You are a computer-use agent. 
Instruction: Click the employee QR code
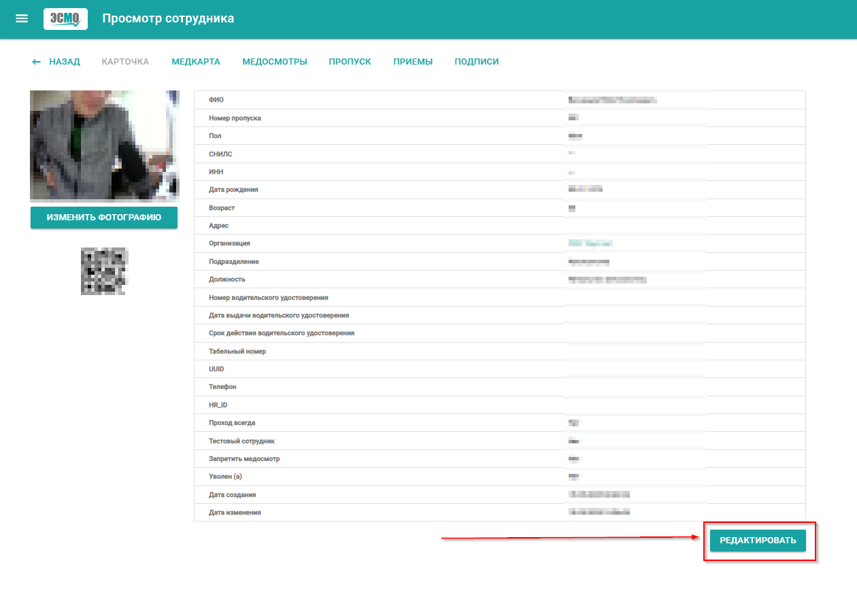tap(104, 271)
